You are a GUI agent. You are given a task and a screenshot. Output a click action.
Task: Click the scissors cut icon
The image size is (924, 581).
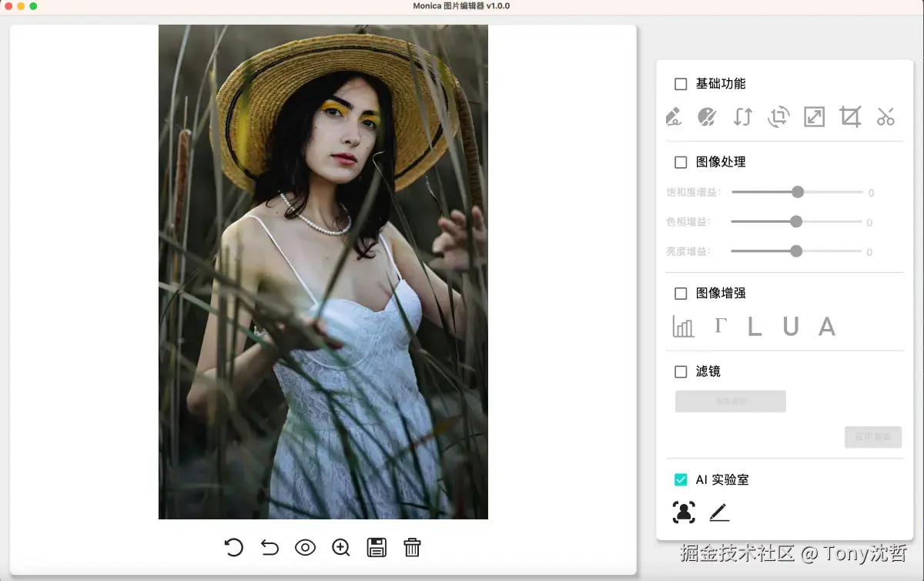pyautogui.click(x=885, y=117)
